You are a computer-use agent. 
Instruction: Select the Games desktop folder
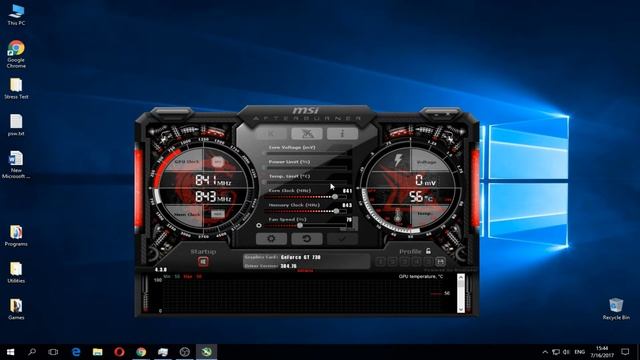pos(16,309)
